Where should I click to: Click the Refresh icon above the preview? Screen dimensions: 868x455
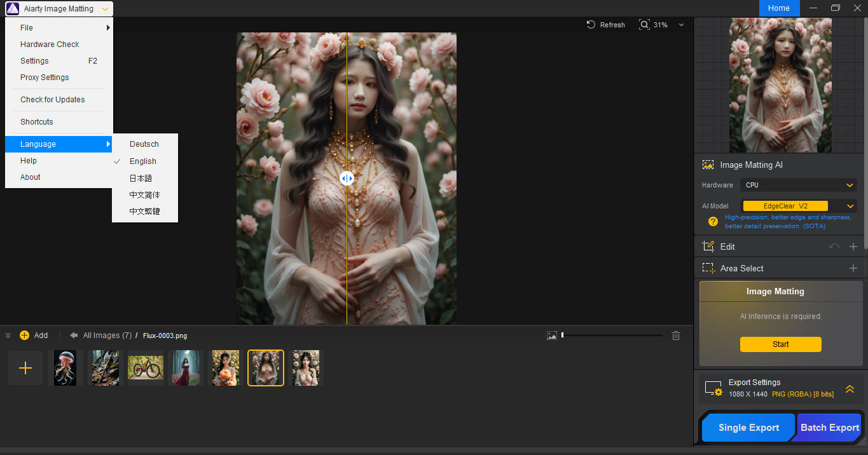[x=590, y=24]
